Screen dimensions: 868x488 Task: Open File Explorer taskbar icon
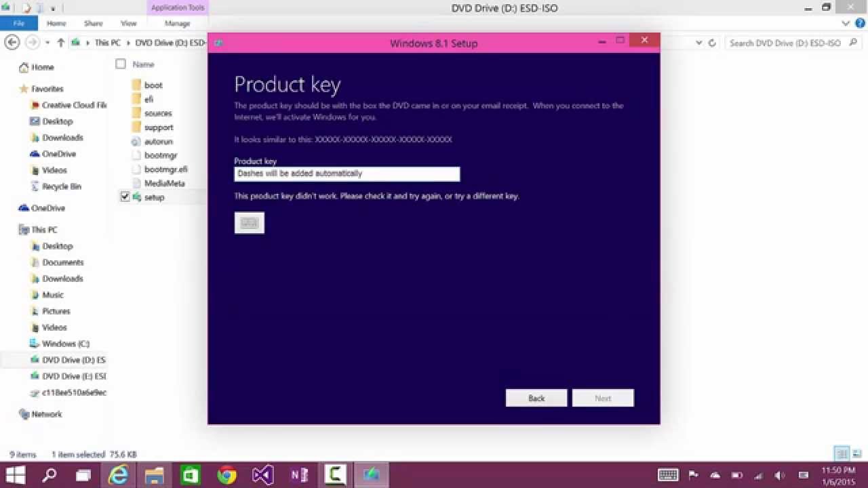[155, 475]
